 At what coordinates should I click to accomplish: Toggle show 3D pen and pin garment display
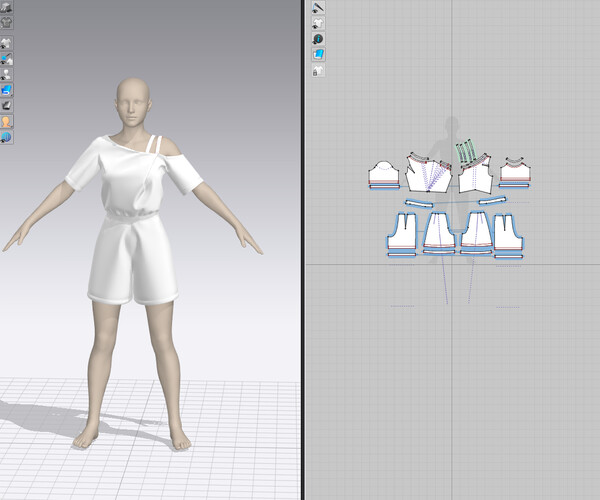(6, 59)
